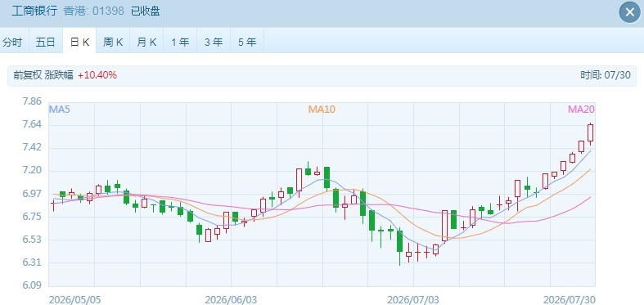The height and width of the screenshot is (305, 644).
Task: Click the +10.40% change value
Action: pyautogui.click(x=97, y=75)
